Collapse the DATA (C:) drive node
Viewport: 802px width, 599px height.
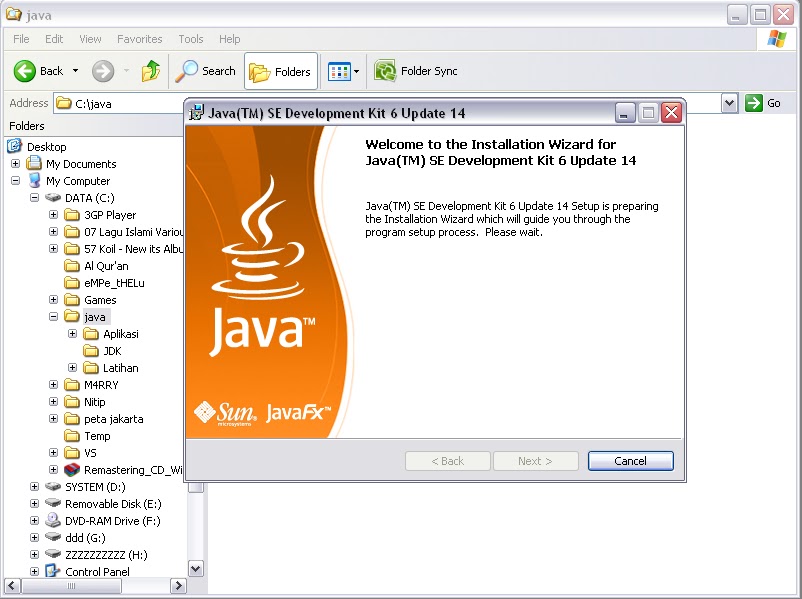pyautogui.click(x=34, y=197)
